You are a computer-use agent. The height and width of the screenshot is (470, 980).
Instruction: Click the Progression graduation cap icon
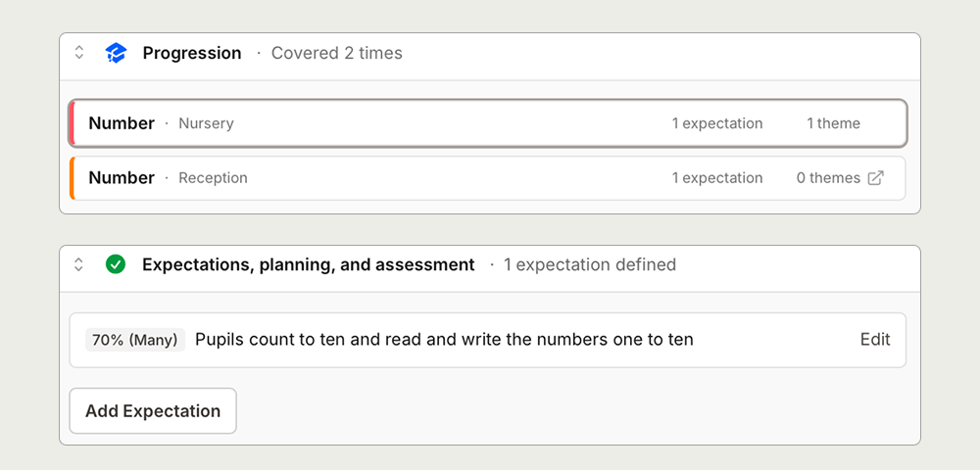point(116,53)
